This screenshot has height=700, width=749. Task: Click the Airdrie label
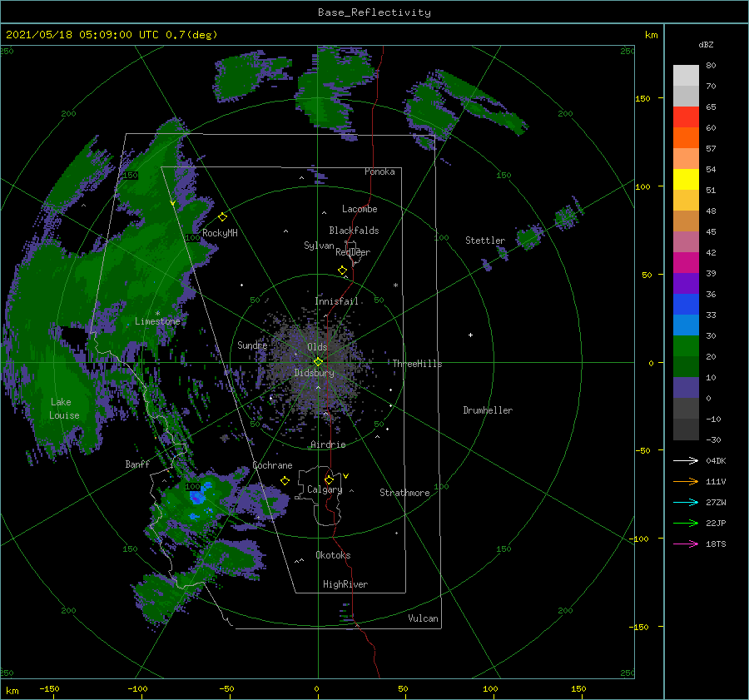[x=328, y=444]
